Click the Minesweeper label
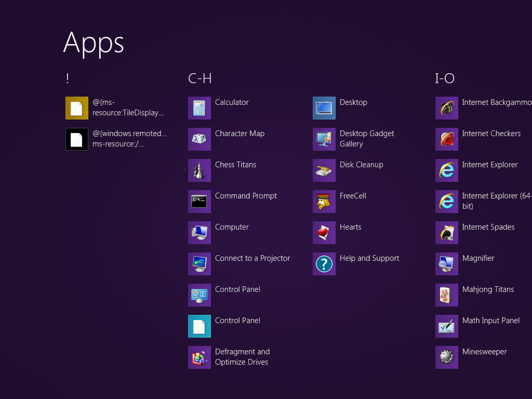Viewport: 532px width, 399px height. coord(485,352)
